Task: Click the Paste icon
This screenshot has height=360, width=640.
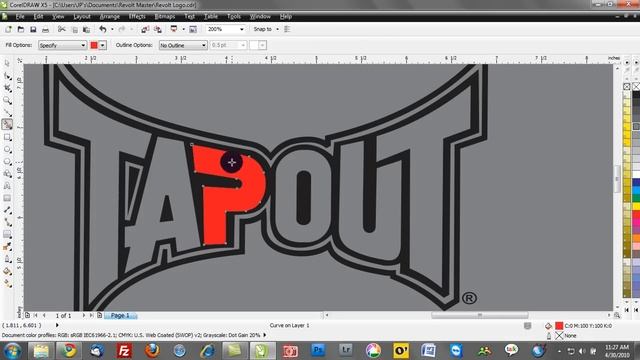Action: [87, 29]
